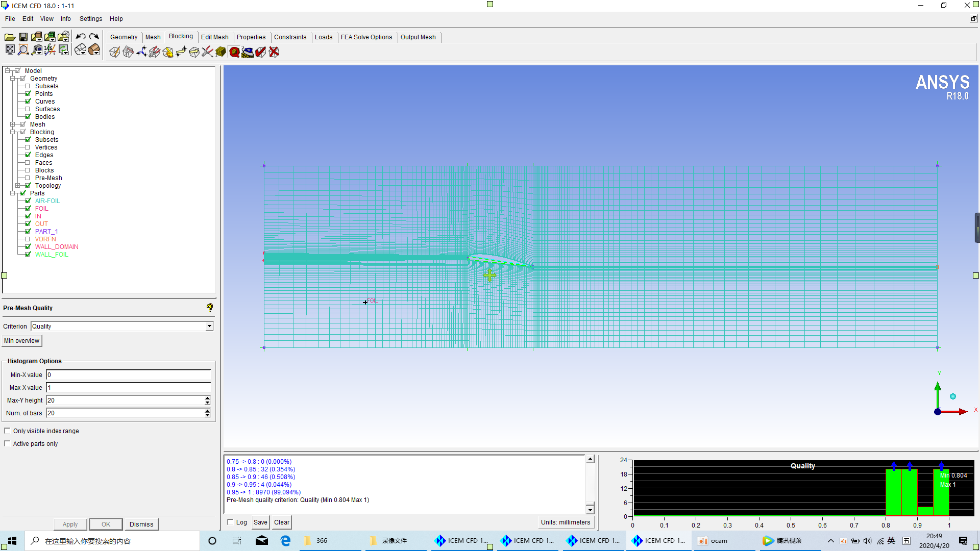Open the Pre-Mesh Smooth iron icon

click(248, 52)
